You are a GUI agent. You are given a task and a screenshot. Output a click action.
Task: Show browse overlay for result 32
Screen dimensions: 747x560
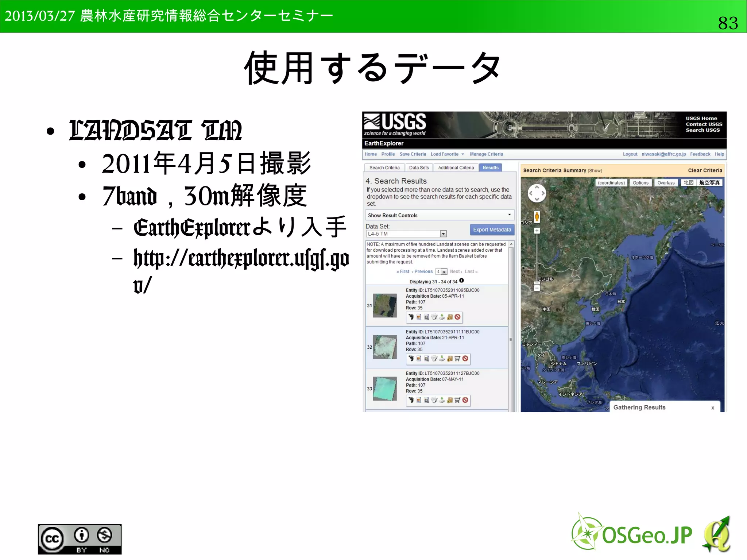(x=419, y=359)
